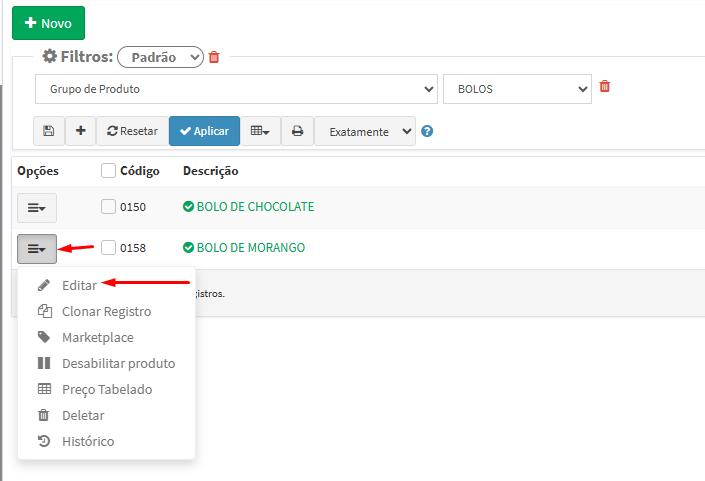
Task: Open options menu for Bolo de Chocolate
Action: (37, 207)
